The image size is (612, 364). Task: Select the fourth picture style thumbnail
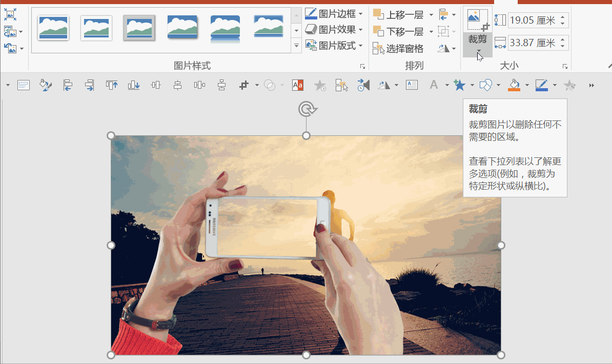tap(182, 27)
